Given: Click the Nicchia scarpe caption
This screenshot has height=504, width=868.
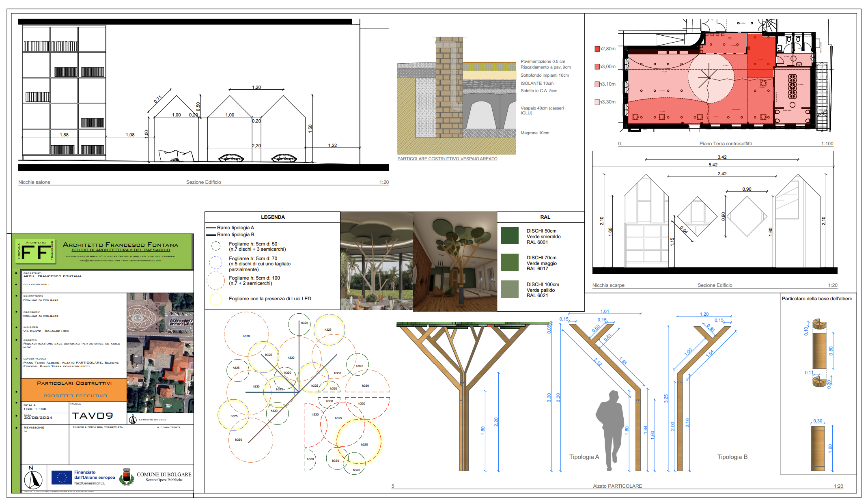Looking at the screenshot, I should click(608, 285).
